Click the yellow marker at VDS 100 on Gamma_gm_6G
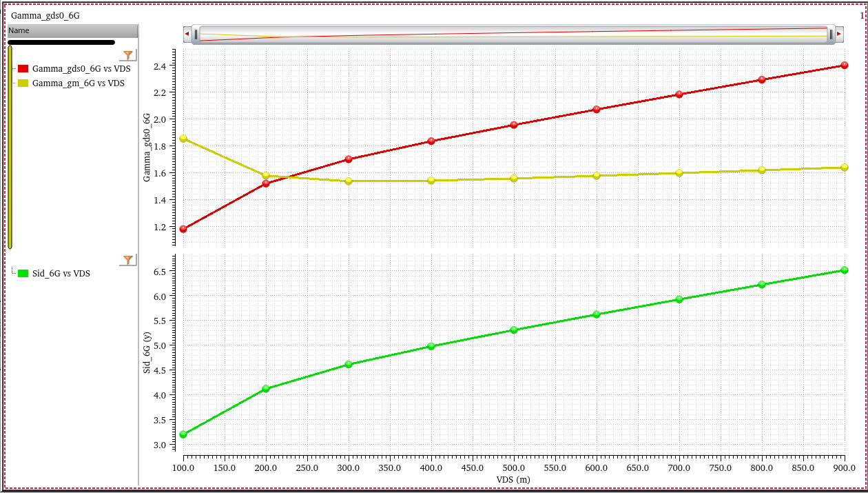 point(183,139)
